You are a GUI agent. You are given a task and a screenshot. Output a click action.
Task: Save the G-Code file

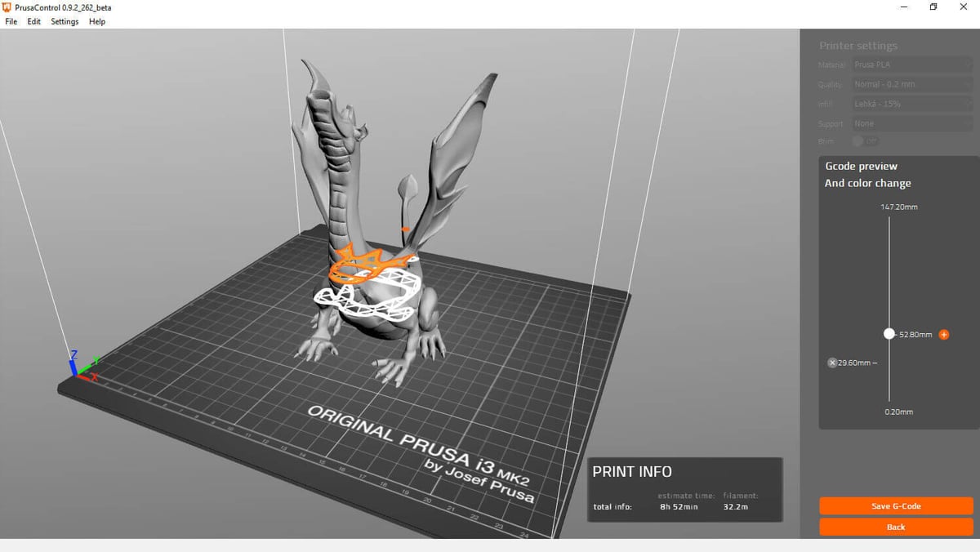click(896, 506)
